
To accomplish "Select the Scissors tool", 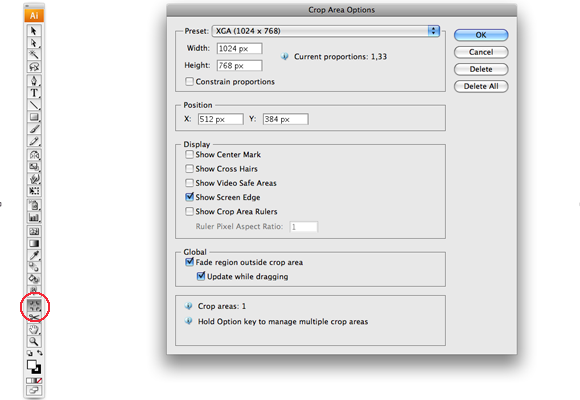I will (x=34, y=317).
